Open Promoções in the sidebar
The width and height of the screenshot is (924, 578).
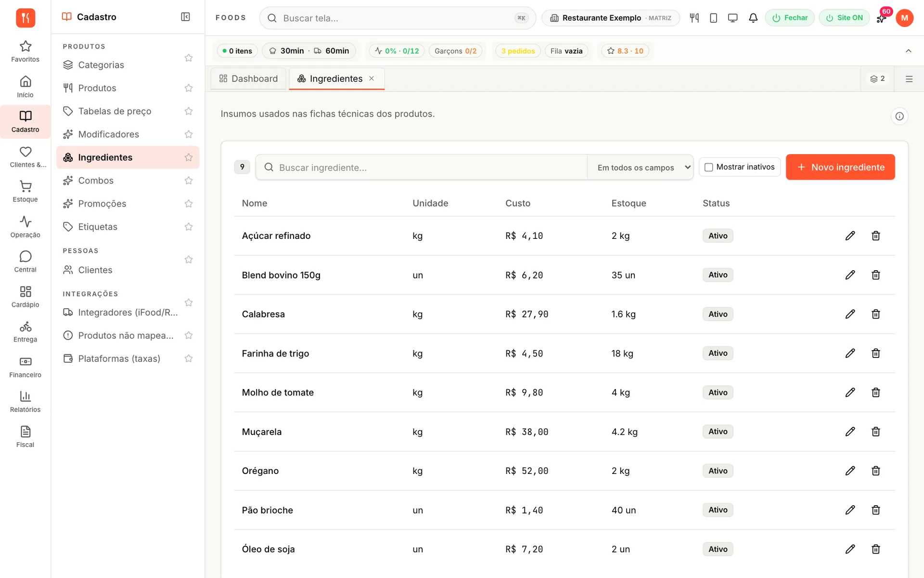pos(102,204)
